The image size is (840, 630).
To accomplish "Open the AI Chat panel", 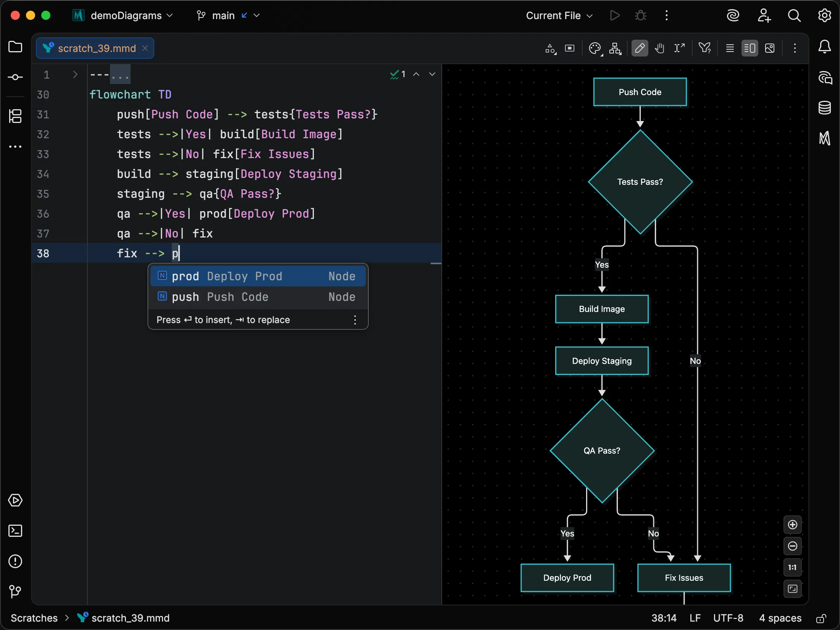I will [825, 78].
